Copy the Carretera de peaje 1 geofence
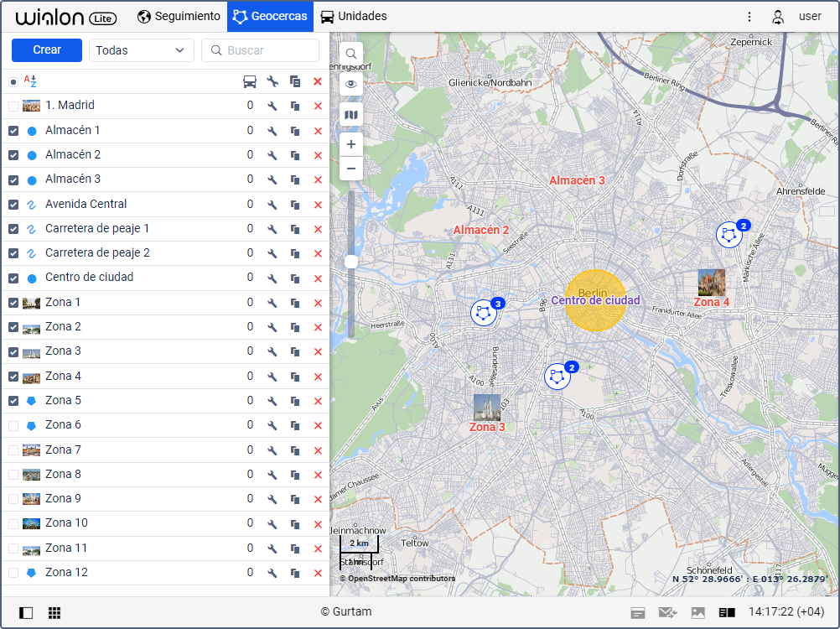 pyautogui.click(x=295, y=229)
